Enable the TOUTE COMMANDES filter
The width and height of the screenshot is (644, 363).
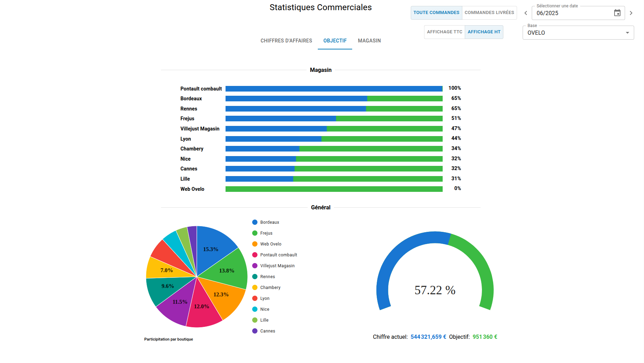(x=436, y=13)
